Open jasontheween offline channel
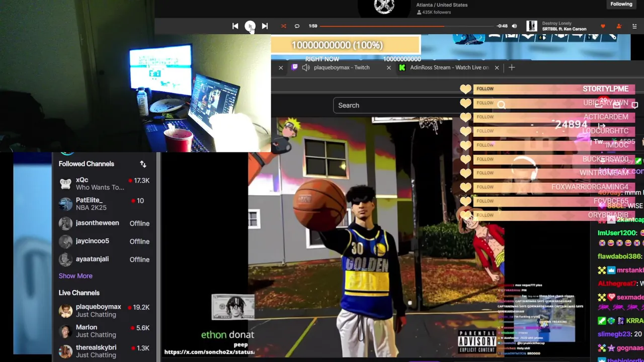644x362 pixels. pos(104,223)
